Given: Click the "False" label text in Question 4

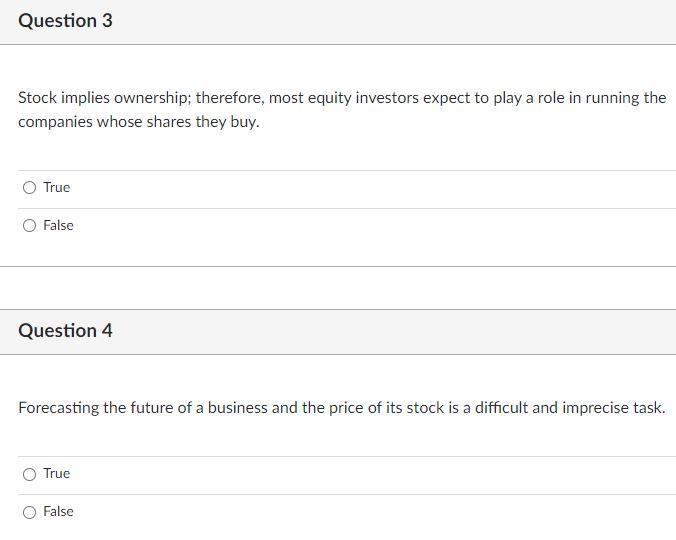Looking at the screenshot, I should 58,511.
